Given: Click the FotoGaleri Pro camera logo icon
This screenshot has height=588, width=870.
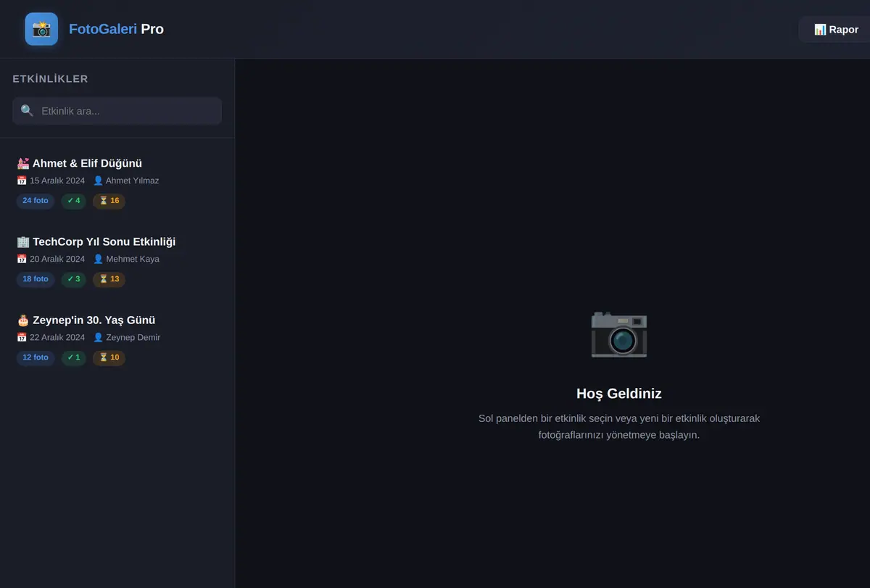Looking at the screenshot, I should point(41,29).
